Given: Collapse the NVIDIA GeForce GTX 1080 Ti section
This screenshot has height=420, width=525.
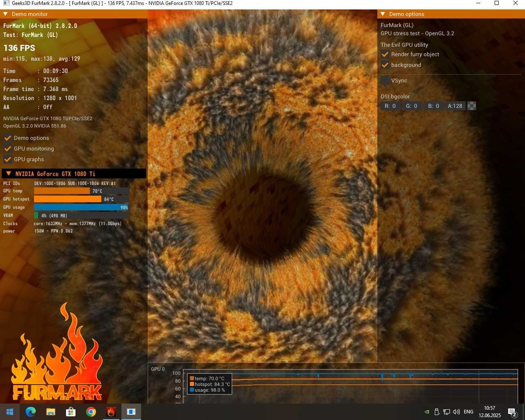Looking at the screenshot, I should pos(9,173).
